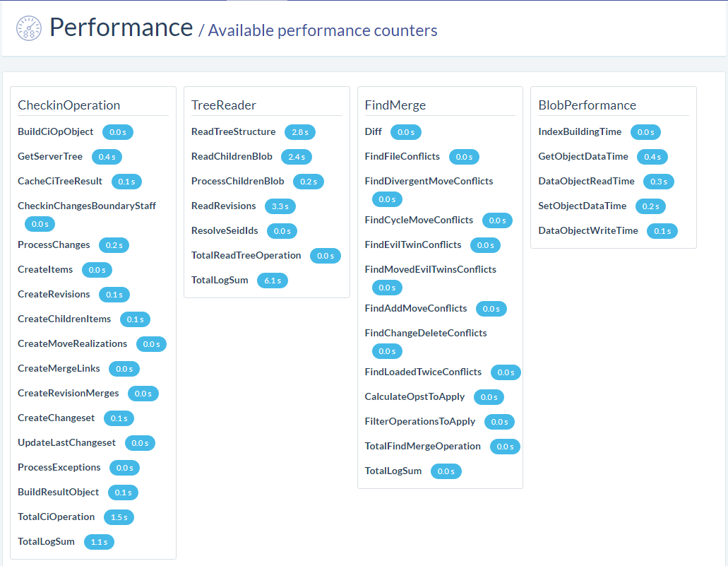This screenshot has width=728, height=566.
Task: Click the ProcessChildrenBlob counter label
Action: coord(238,181)
